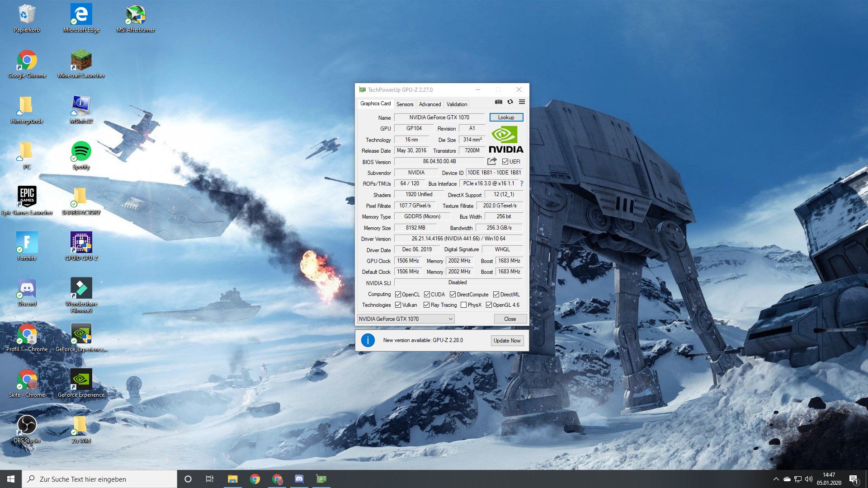Screen dimensions: 868x488
Task: Open the GPU-Z hamburger menu icon
Action: coord(522,102)
